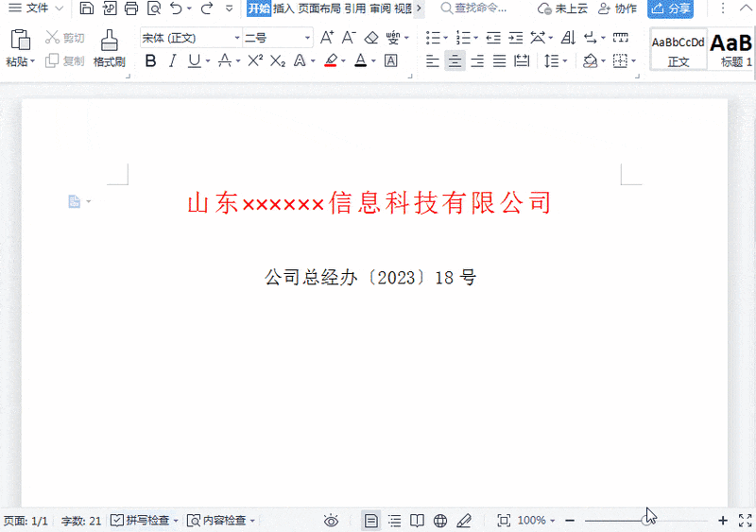Image resolution: width=756 pixels, height=532 pixels.
Task: Open the shading fill dropdown arrow
Action: [x=603, y=60]
